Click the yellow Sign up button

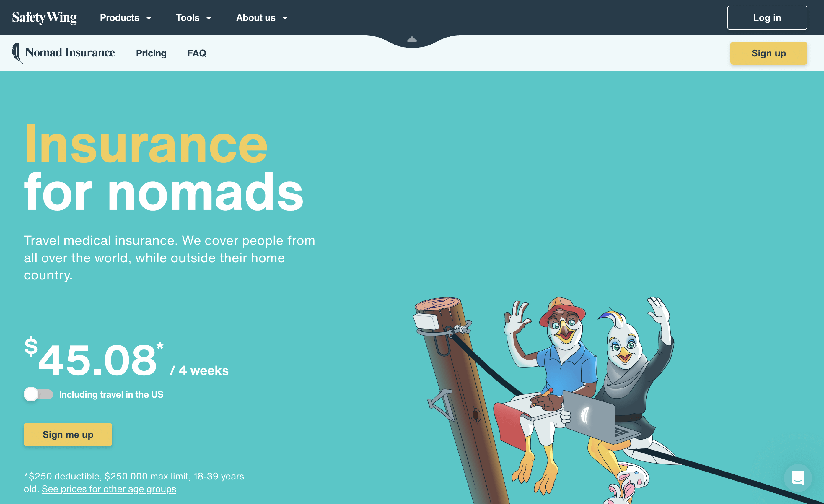[768, 53]
